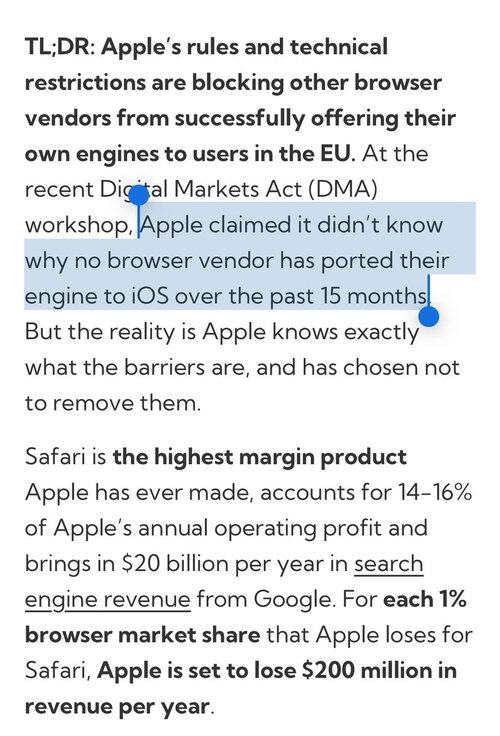
Task: Click the bold text 'each 1%'
Action: pyautogui.click(x=425, y=599)
